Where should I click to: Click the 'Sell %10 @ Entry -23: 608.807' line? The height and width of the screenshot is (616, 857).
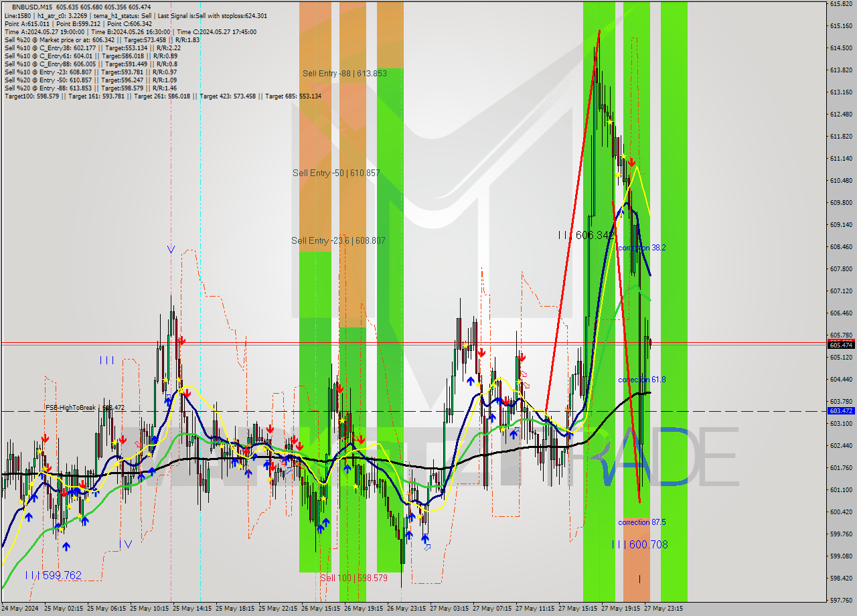[x=90, y=72]
